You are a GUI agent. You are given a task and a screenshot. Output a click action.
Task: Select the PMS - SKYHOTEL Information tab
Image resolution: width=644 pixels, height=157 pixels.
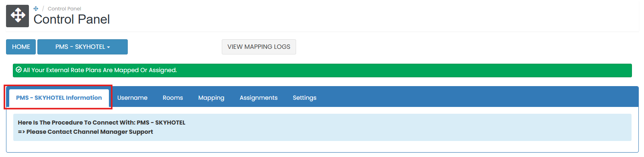click(59, 98)
